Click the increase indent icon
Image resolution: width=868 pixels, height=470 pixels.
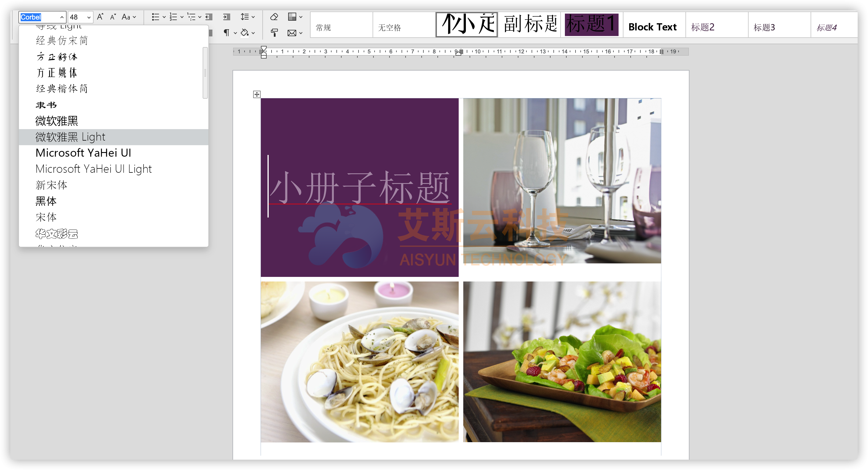click(x=227, y=17)
